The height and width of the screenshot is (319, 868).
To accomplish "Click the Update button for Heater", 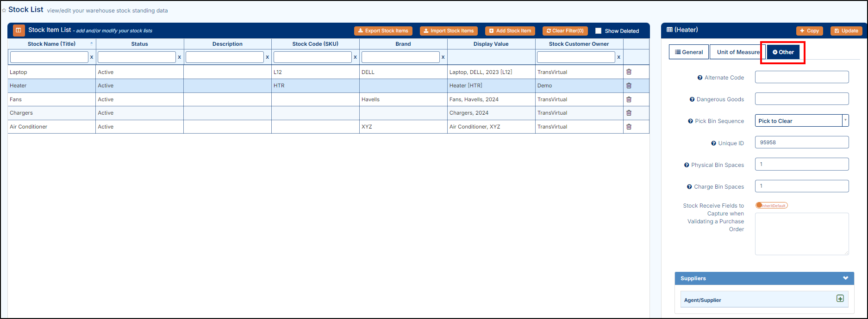I will [x=846, y=31].
